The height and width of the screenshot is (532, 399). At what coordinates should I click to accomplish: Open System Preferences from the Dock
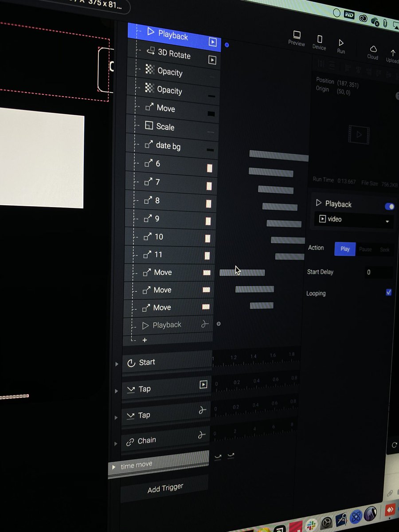(327, 523)
